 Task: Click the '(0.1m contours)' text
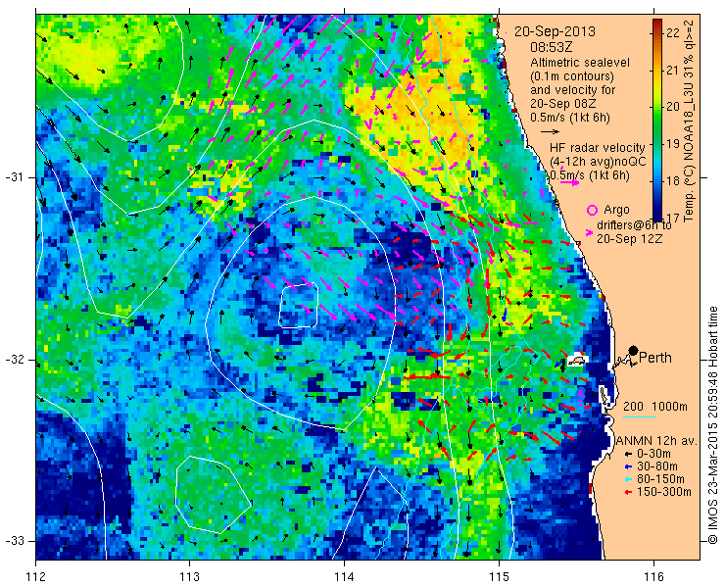pos(572,75)
